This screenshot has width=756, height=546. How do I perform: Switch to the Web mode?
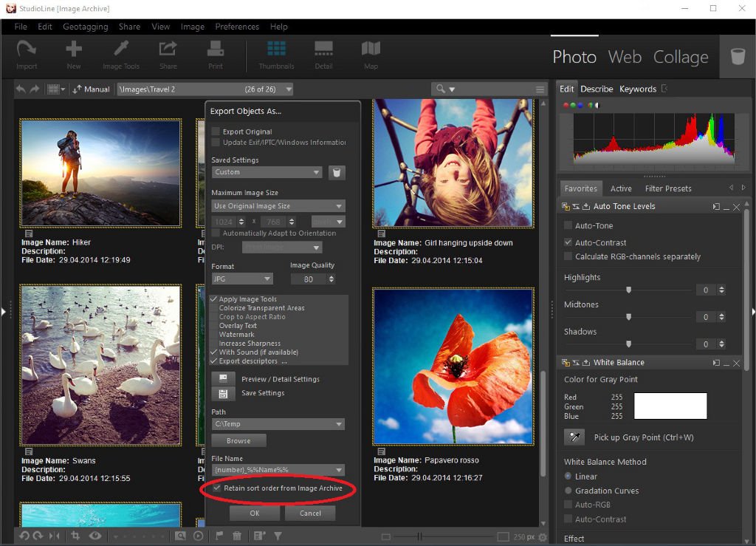click(625, 57)
